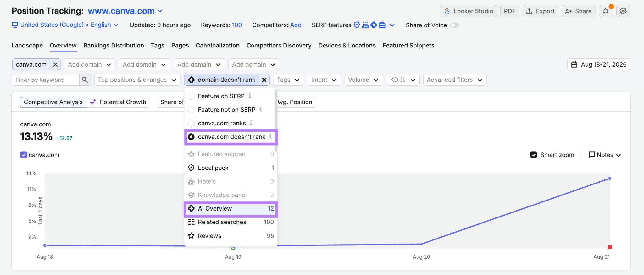
Task: Open the English language dropdown
Action: [x=104, y=25]
